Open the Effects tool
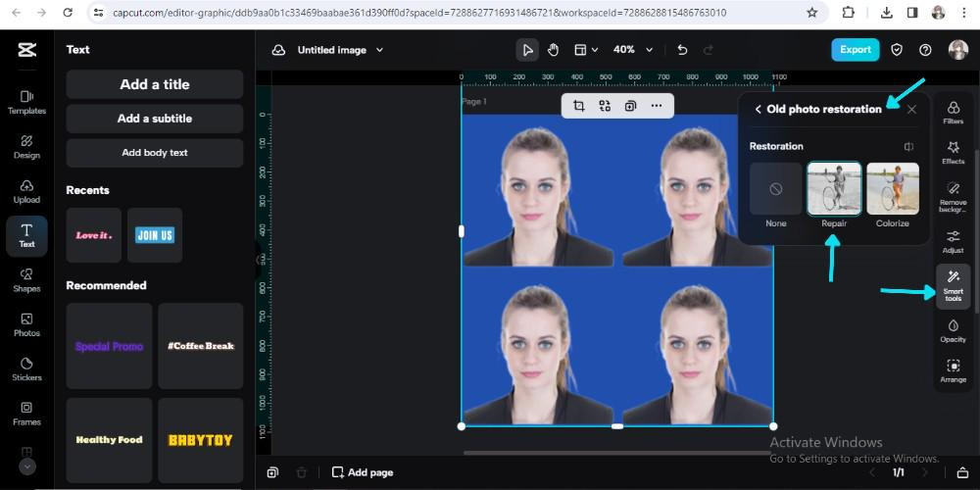The image size is (980, 490). [954, 153]
